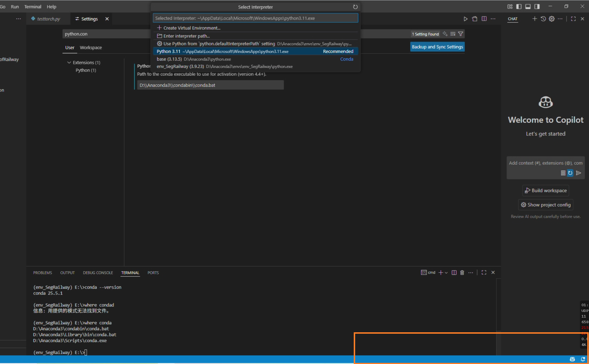Show chat history clock icon
Viewport: 589px width, 364px height.
point(543,19)
